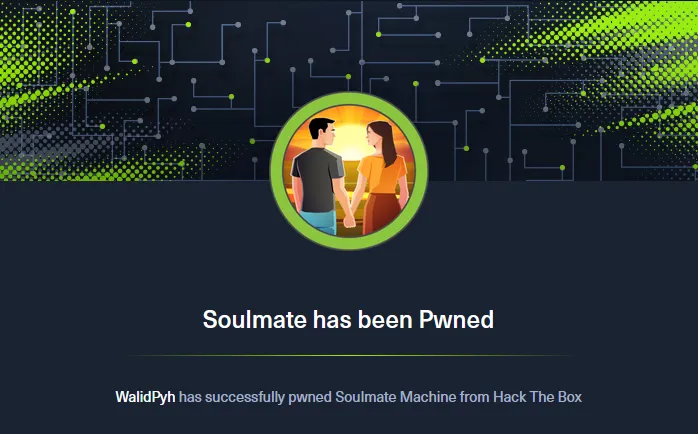The image size is (698, 434).
Task: Click the man in gray shirt
Action: pyautogui.click(x=318, y=176)
